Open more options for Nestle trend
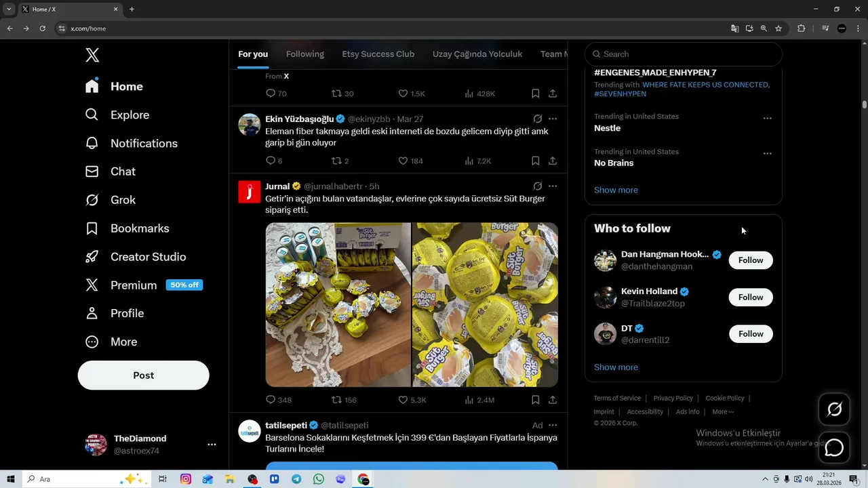Screen dimensions: 868x488 click(767, 118)
